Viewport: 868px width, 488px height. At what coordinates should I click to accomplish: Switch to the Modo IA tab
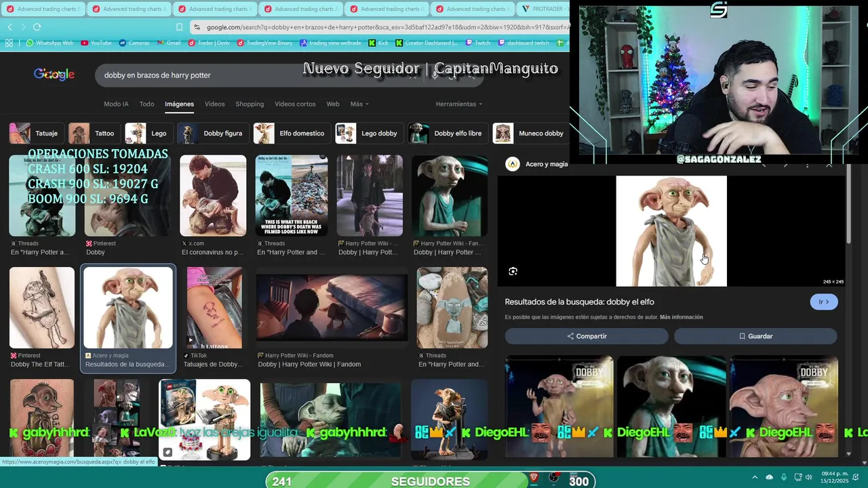pos(116,104)
